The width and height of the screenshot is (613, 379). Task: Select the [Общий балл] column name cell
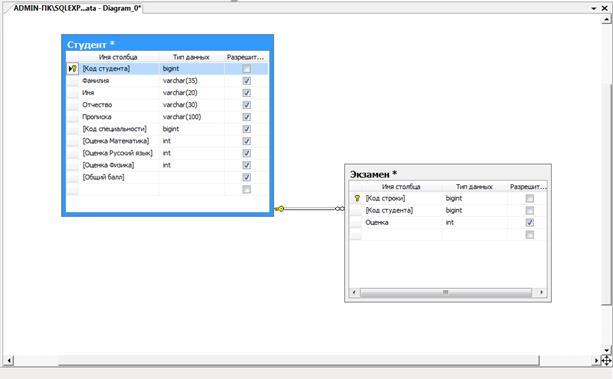point(119,178)
